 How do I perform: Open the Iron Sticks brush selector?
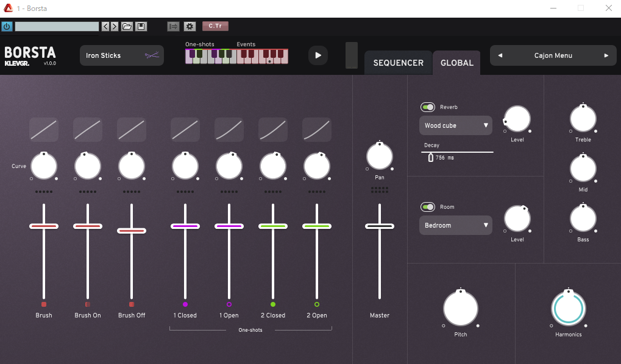point(122,55)
